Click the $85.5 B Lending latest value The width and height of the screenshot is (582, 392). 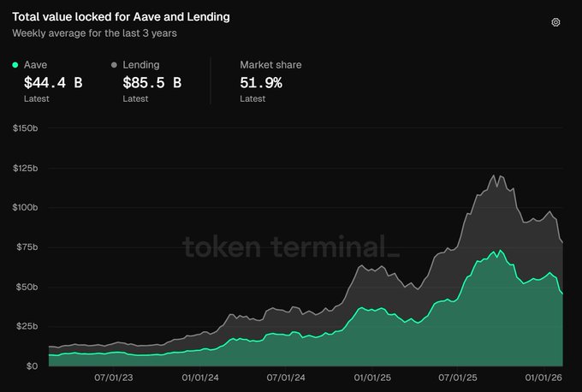[152, 83]
